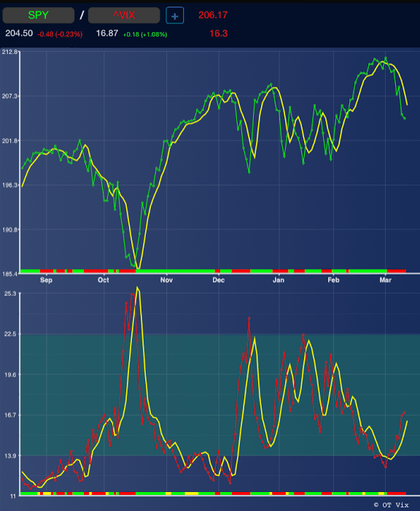
Task: Select the VIX value 16.87
Action: click(x=107, y=34)
